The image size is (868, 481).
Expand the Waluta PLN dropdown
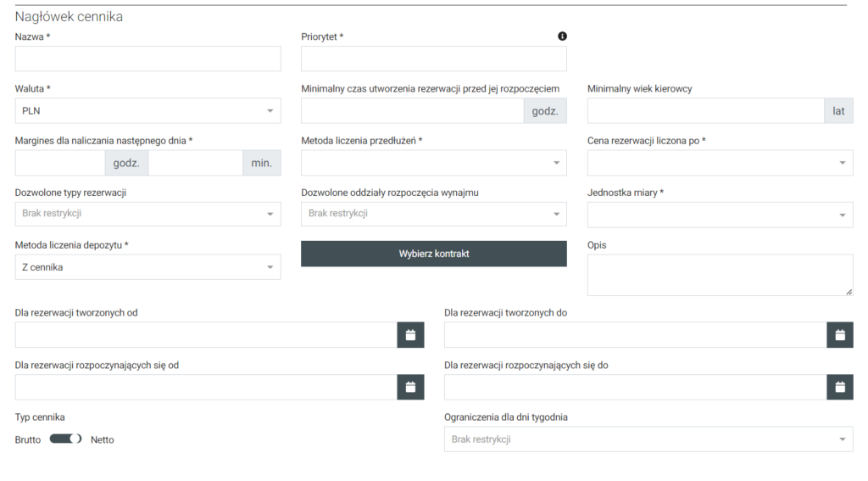(147, 110)
